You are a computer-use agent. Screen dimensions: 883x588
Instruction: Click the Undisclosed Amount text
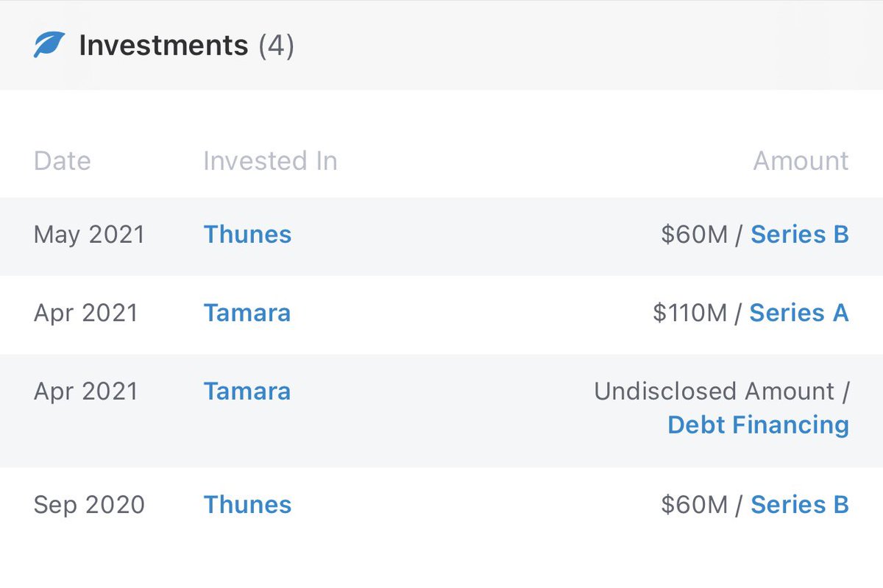tap(714, 391)
